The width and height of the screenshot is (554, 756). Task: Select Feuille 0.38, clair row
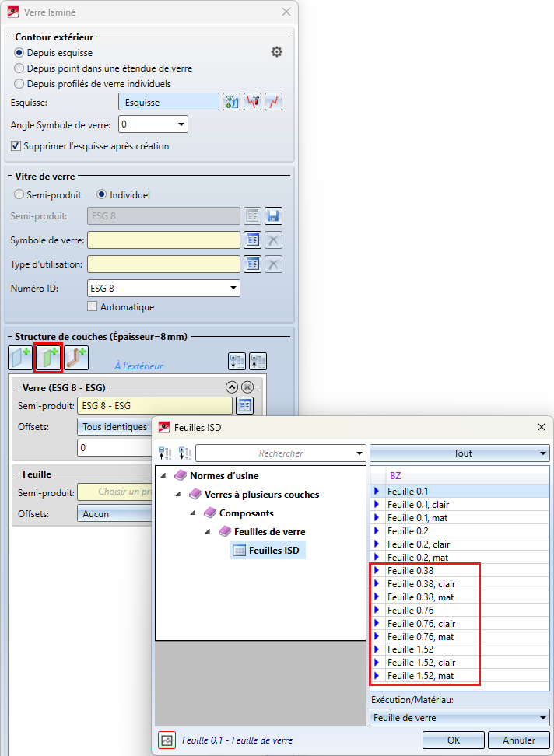click(x=460, y=584)
